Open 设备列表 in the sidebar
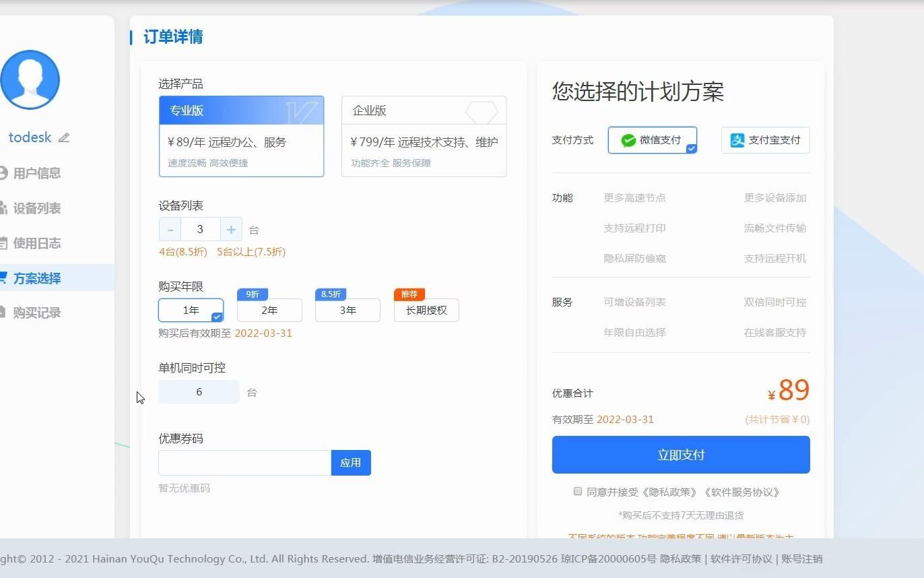924x578 pixels. pyautogui.click(x=37, y=208)
